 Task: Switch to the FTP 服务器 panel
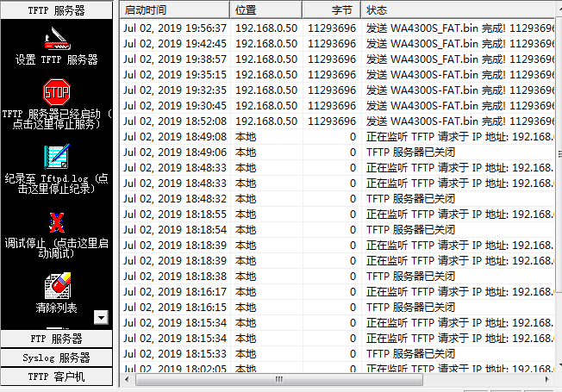point(57,339)
